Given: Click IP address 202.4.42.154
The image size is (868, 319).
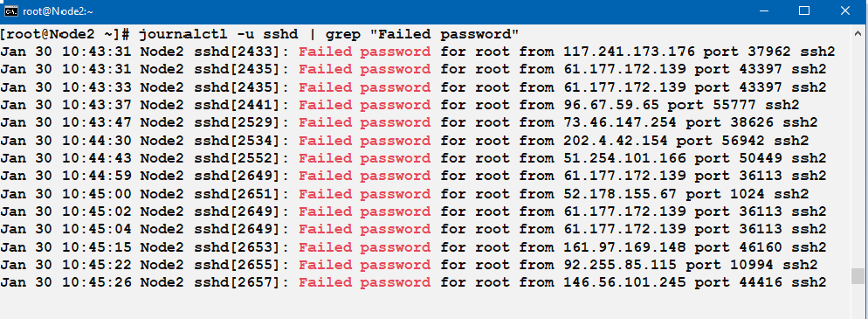Looking at the screenshot, I should click(616, 141).
